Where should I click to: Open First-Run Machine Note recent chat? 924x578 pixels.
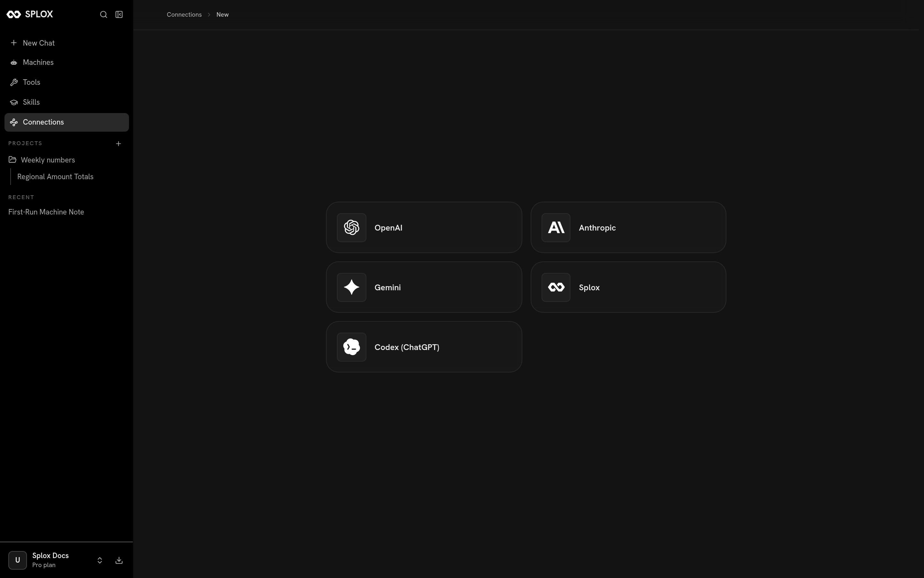[x=46, y=212]
